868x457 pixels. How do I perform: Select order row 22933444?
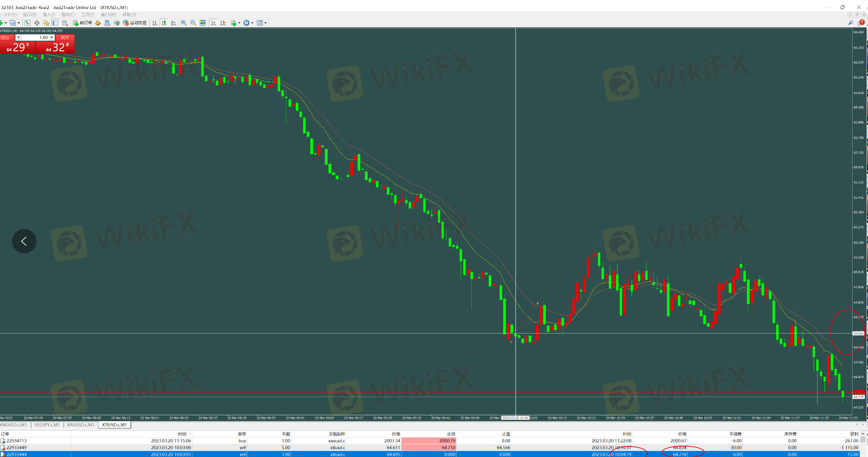pos(430,454)
